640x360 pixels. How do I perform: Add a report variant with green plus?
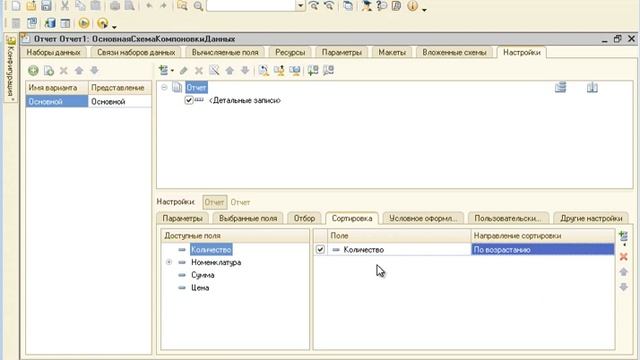(33, 71)
